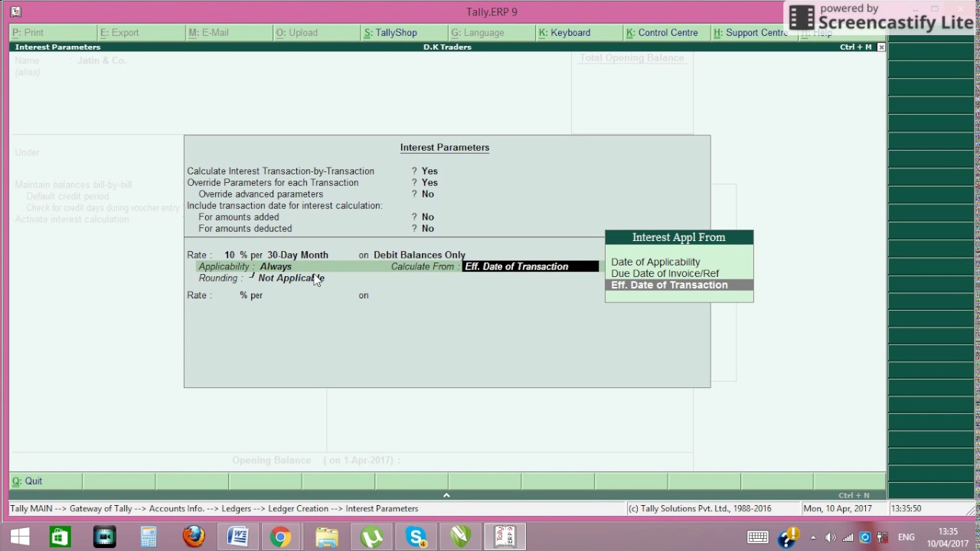Click the Ctrl + M shortcut label

[855, 47]
